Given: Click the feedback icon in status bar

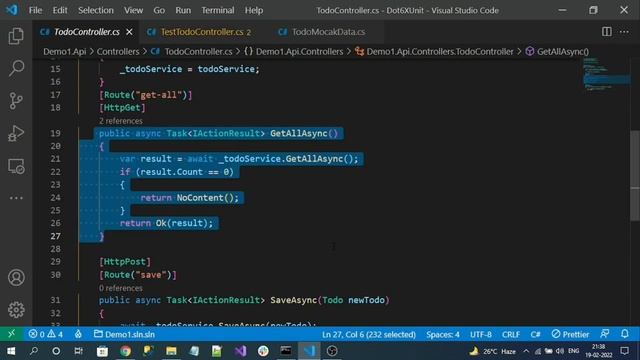Looking at the screenshot, I should pos(605,334).
